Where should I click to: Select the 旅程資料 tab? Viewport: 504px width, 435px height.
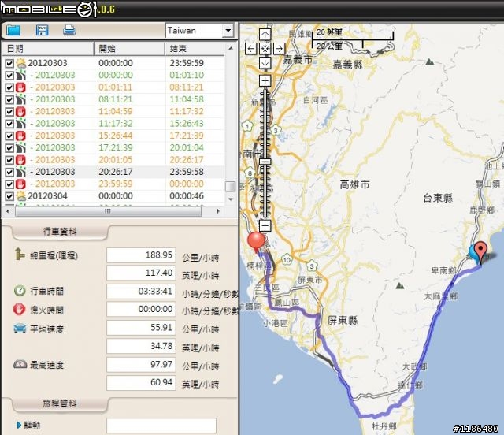60,403
